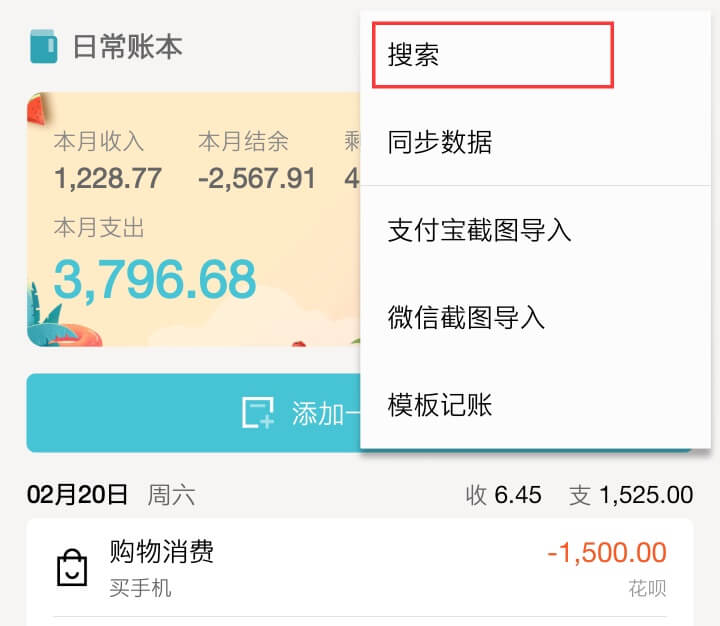Click the watermelon decoration on the summary card

pyautogui.click(x=38, y=108)
